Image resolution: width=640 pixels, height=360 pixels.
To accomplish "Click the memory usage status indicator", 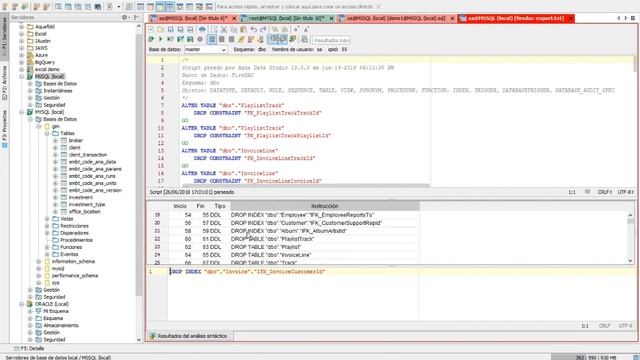I will (x=596, y=358).
